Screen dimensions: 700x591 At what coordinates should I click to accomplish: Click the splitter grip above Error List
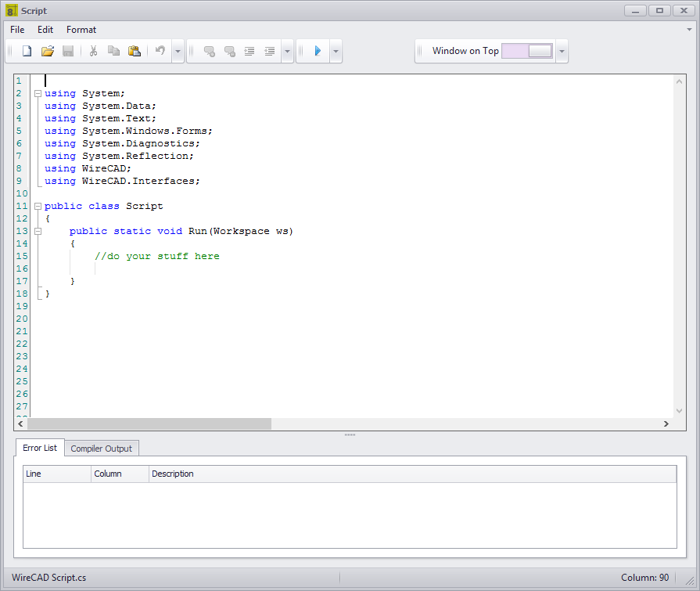(x=350, y=434)
